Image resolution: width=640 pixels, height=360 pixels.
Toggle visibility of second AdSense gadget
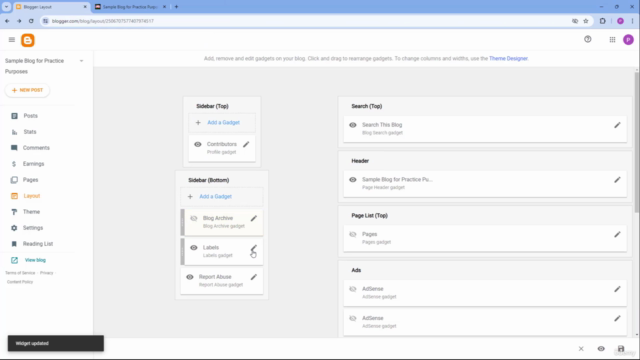pyautogui.click(x=353, y=318)
